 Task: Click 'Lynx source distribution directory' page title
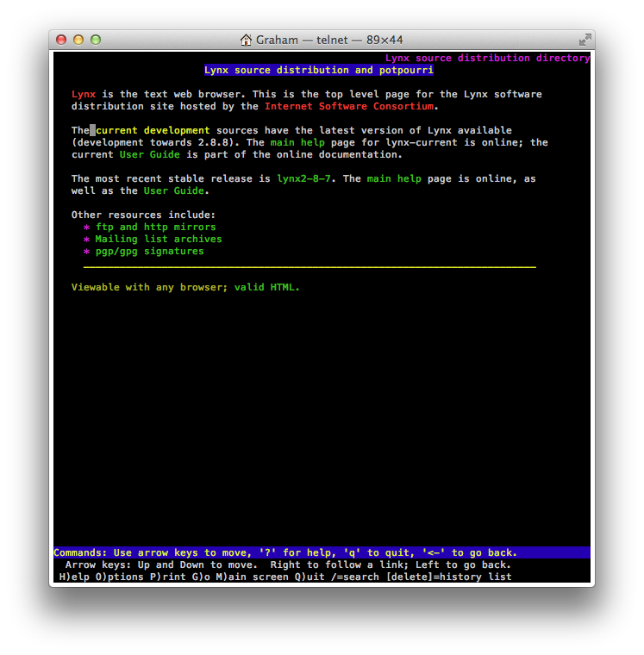pyautogui.click(x=487, y=58)
